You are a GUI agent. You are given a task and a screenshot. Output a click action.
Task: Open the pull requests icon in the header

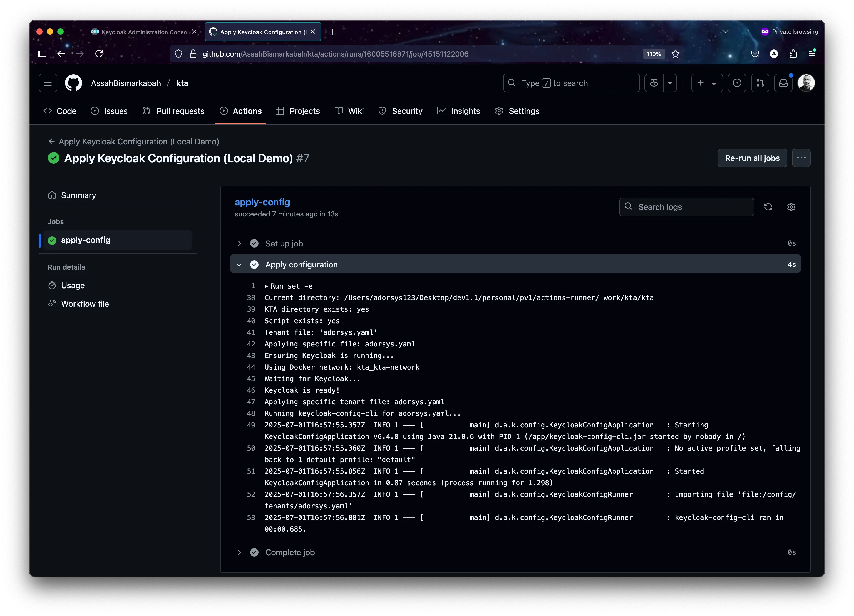pyautogui.click(x=760, y=83)
